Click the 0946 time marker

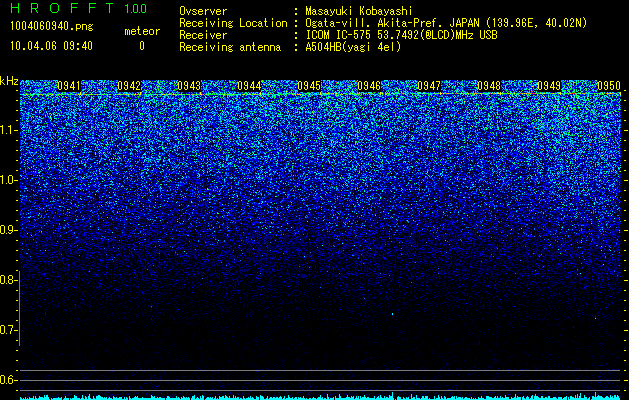(x=369, y=86)
